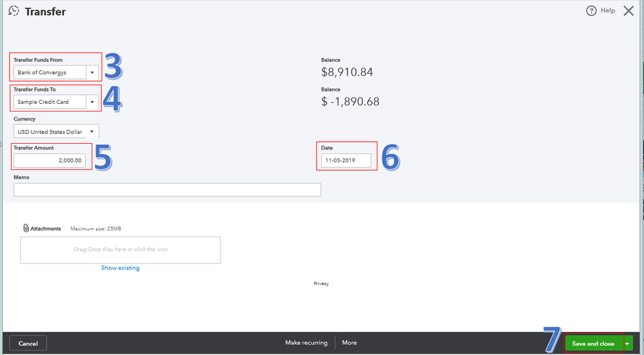
Task: Click the Help question mark icon
Action: (591, 11)
